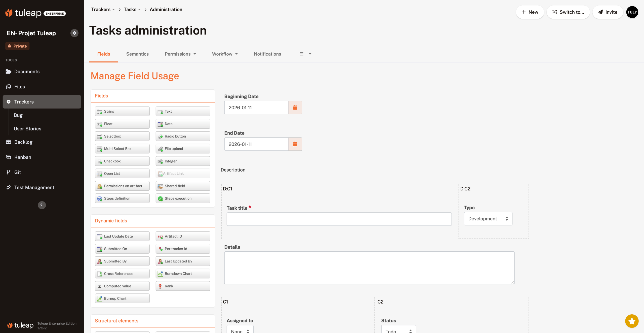Expand the Type dropdown showing Development
The width and height of the screenshot is (644, 333).
point(488,219)
